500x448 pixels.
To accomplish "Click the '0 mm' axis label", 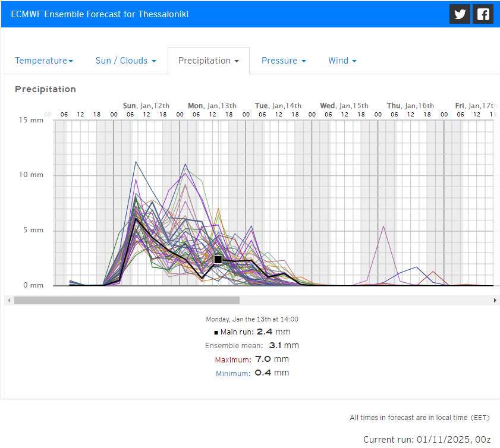I will pyautogui.click(x=33, y=285).
